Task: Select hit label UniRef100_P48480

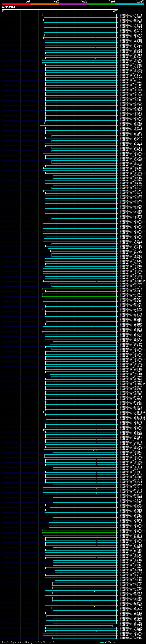Action: point(131,58)
